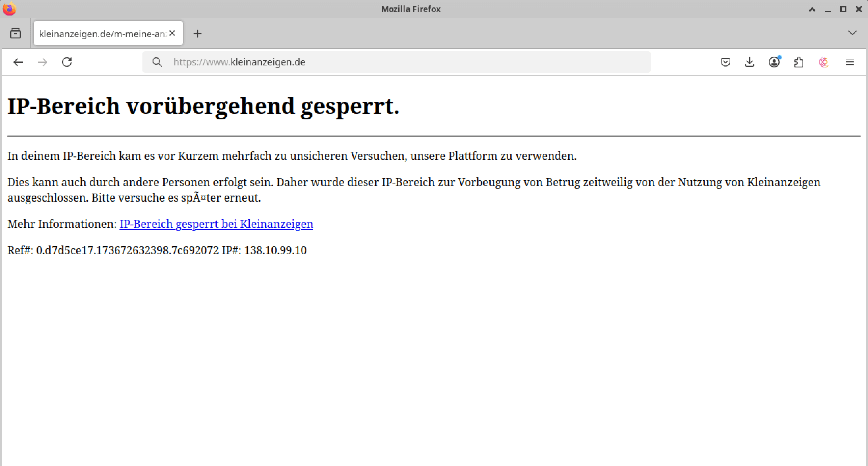Click text "Mehr Informationen:"
The image size is (868, 466).
coord(62,224)
